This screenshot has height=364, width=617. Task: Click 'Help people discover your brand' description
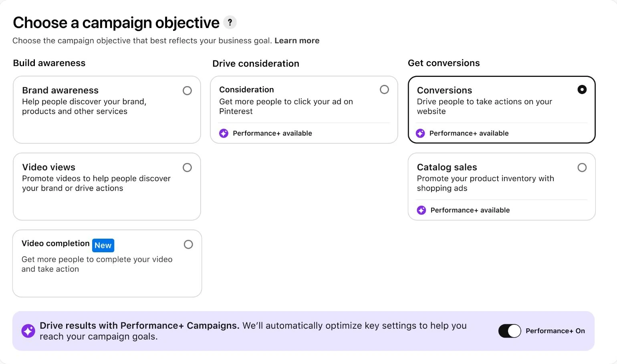click(x=84, y=107)
